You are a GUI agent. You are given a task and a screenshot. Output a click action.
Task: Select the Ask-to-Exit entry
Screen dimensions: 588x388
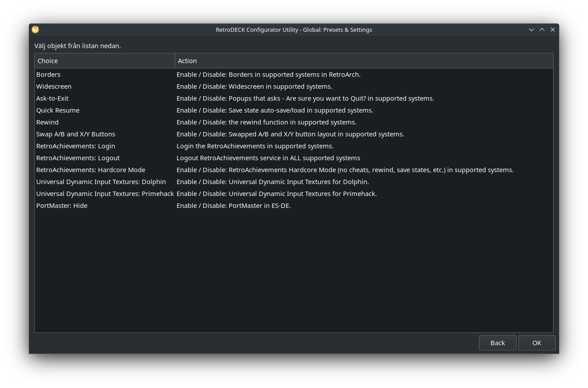53,98
